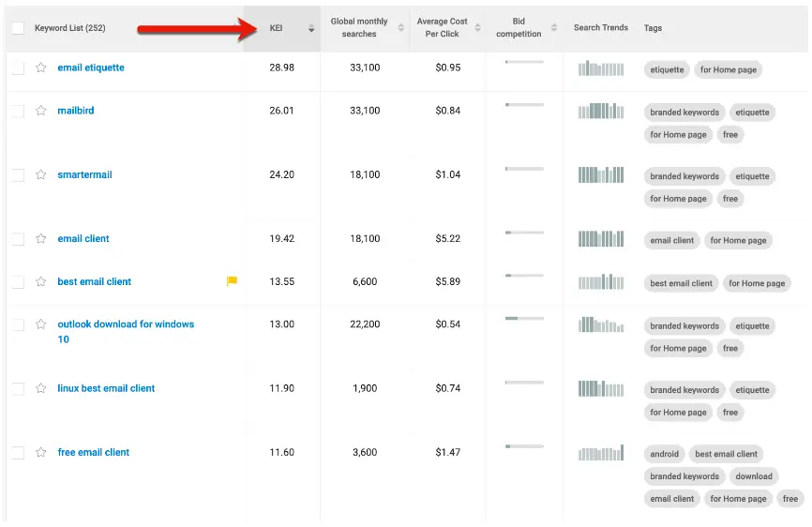Check the best email client row checkbox
This screenshot has height=527, width=812.
18,281
